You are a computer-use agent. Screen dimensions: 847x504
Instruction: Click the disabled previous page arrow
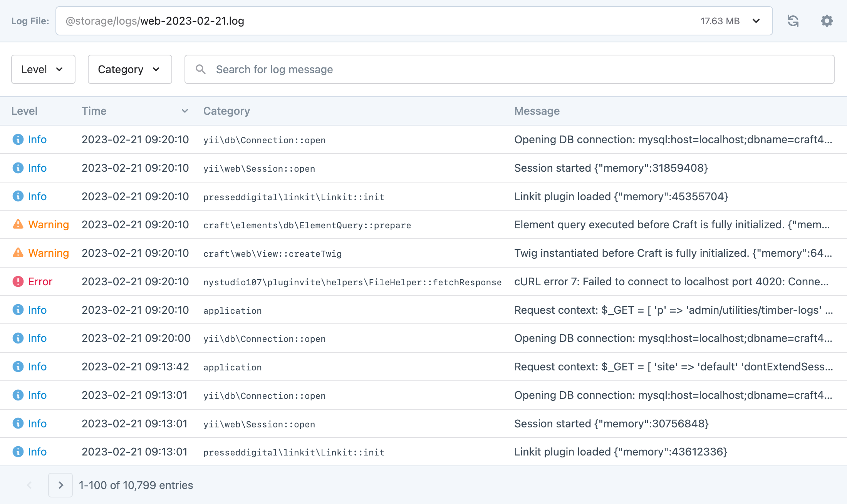click(x=29, y=485)
